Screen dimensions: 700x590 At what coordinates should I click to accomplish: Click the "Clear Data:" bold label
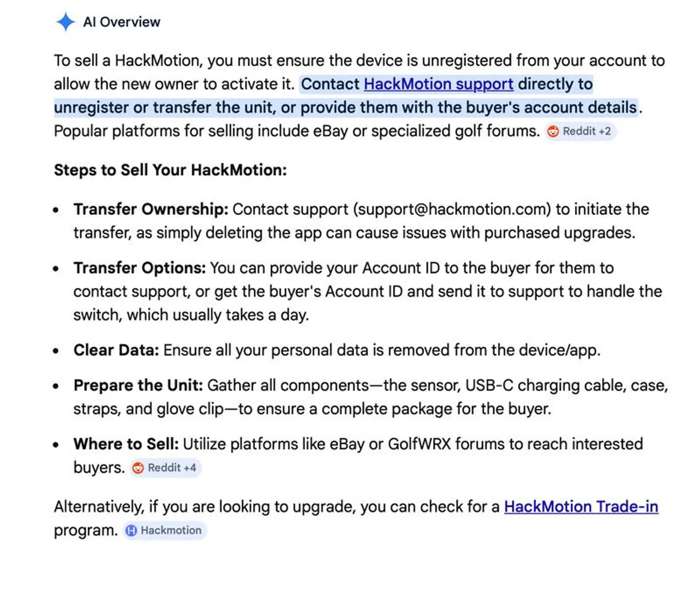tap(116, 350)
